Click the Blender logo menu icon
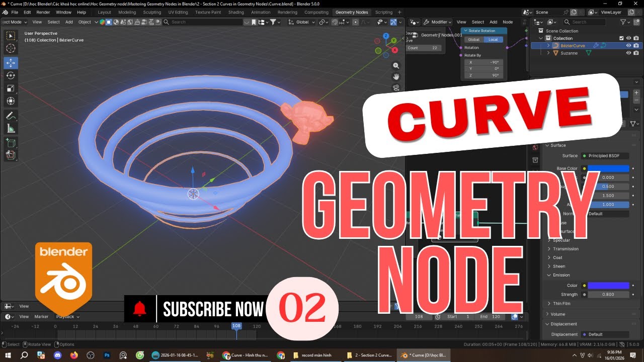The height and width of the screenshot is (362, 644). tap(5, 12)
